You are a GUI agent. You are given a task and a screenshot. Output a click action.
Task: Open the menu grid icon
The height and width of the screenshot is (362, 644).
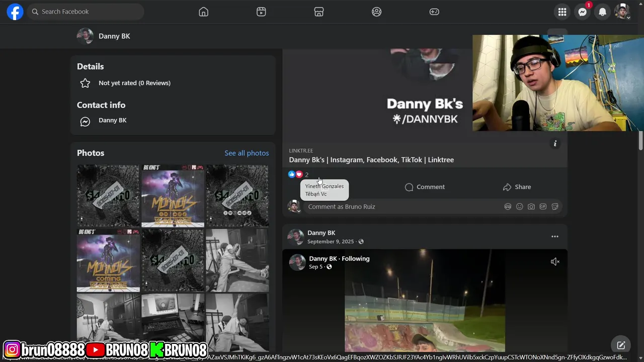562,12
